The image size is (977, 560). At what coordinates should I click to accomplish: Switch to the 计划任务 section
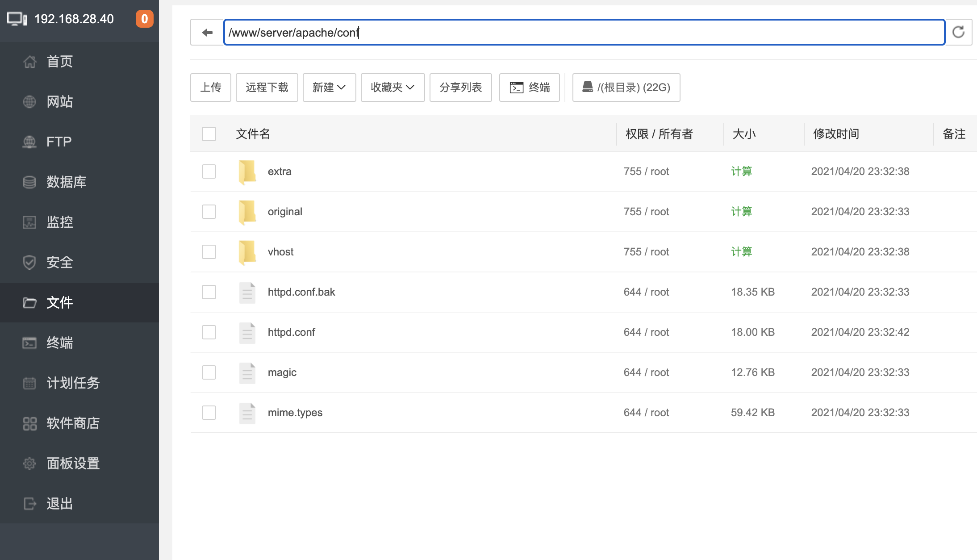(73, 383)
